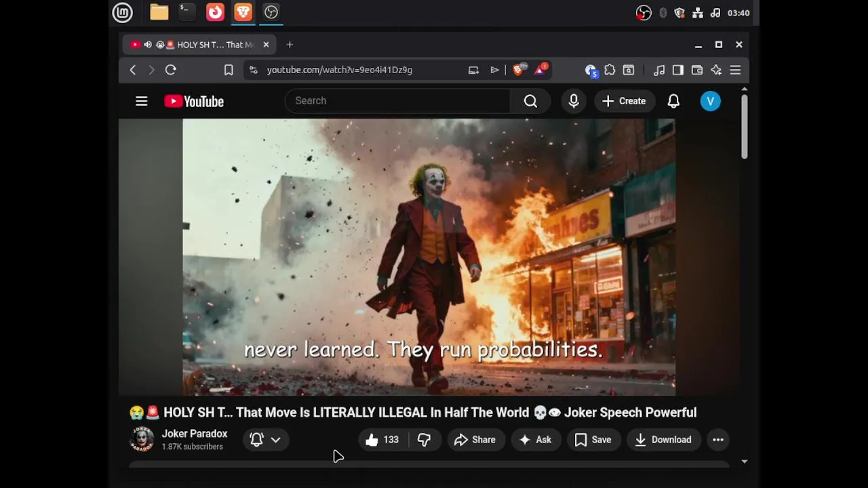
Task: Open YouTube notifications bell
Action: coord(673,101)
